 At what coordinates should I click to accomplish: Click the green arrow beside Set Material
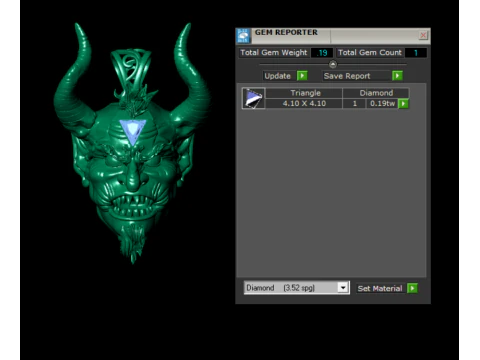pyautogui.click(x=412, y=288)
